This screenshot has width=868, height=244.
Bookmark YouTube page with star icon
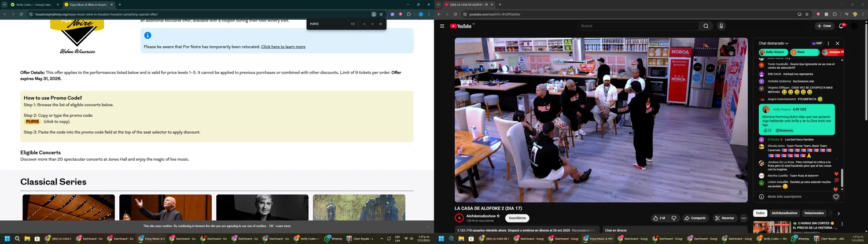(807, 14)
